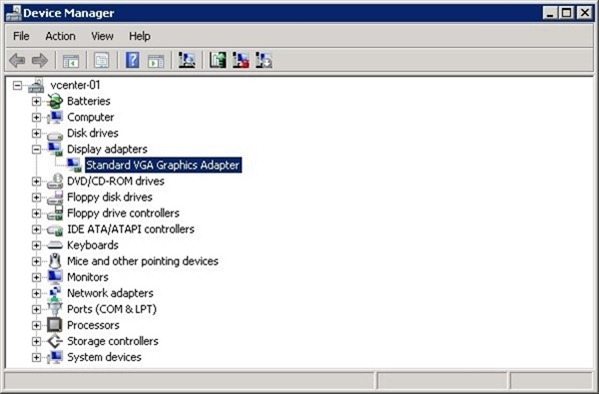Click the Batteries category icon
599x394 pixels.
pos(55,101)
